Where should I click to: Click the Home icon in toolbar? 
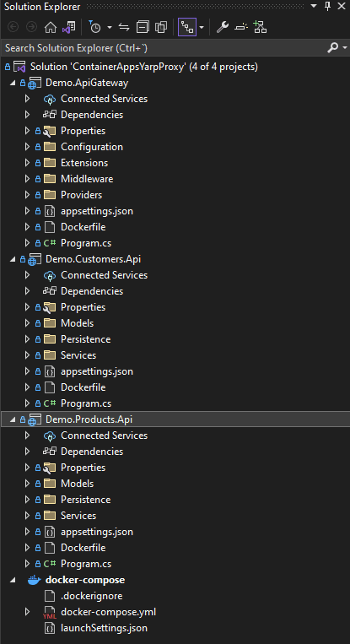coord(51,28)
